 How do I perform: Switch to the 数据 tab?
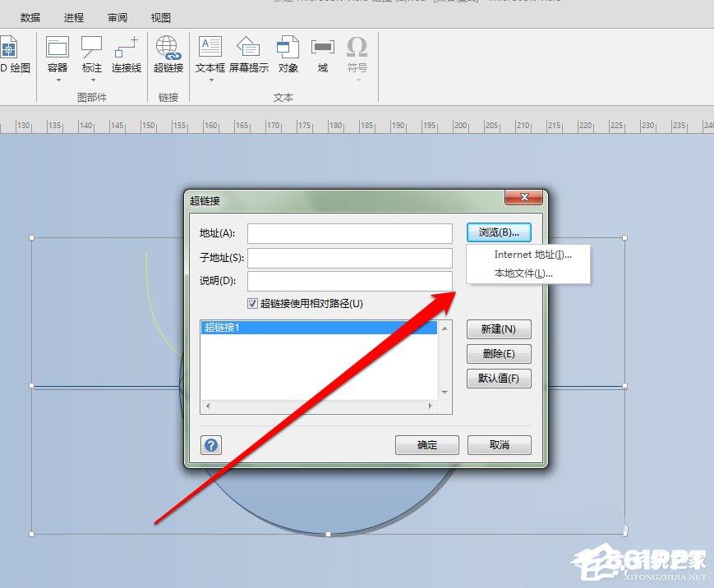30,18
